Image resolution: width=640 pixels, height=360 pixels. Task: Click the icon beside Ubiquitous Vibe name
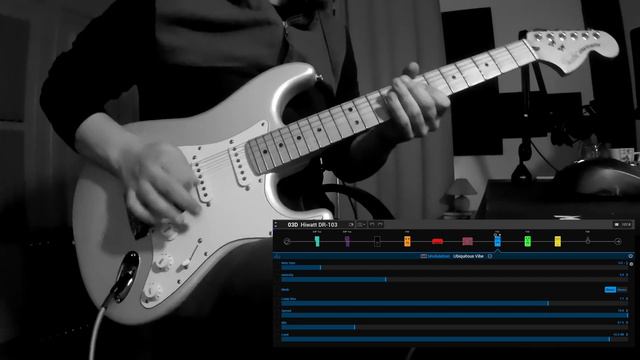[x=490, y=256]
